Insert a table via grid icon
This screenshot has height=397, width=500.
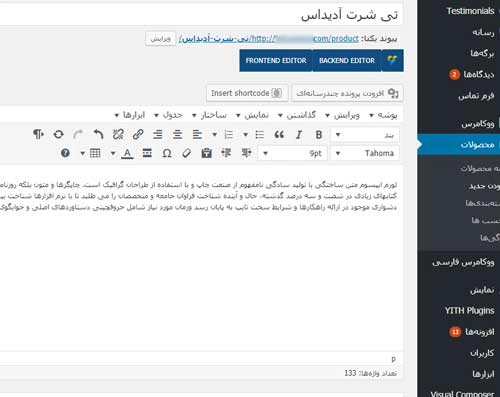pos(95,153)
